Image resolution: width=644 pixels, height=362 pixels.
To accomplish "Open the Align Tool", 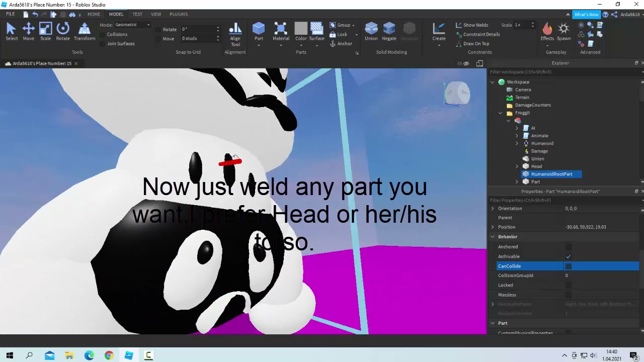I will coord(235,34).
